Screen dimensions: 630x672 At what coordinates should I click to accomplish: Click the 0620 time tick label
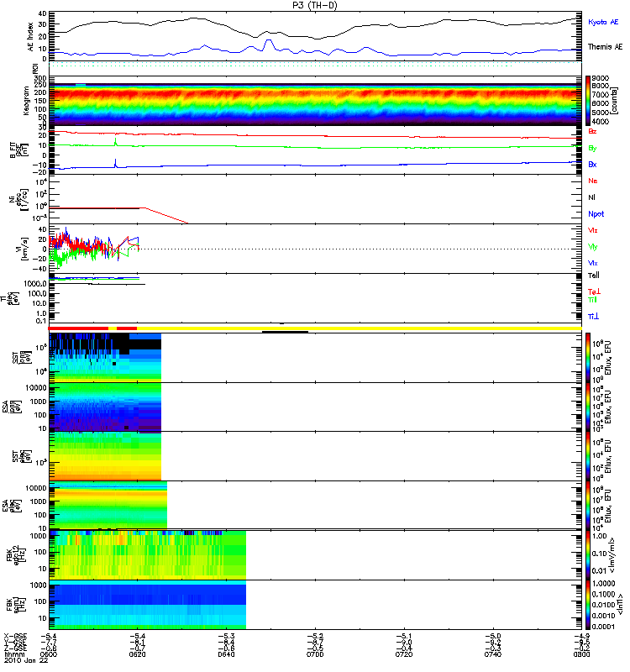137,654
